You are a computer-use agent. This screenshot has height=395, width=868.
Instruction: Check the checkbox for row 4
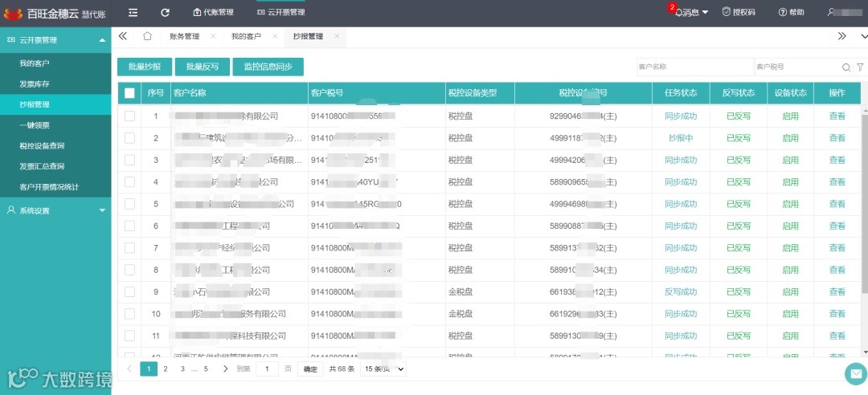click(129, 182)
